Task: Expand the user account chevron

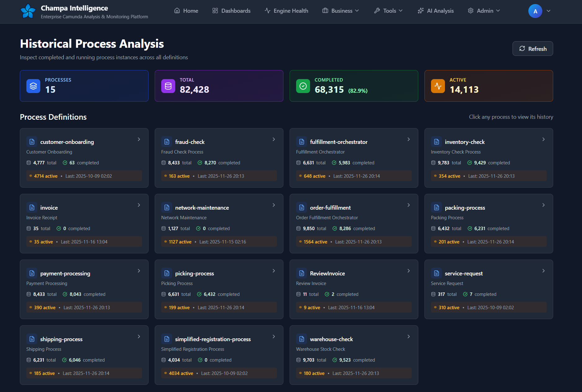Action: click(549, 11)
